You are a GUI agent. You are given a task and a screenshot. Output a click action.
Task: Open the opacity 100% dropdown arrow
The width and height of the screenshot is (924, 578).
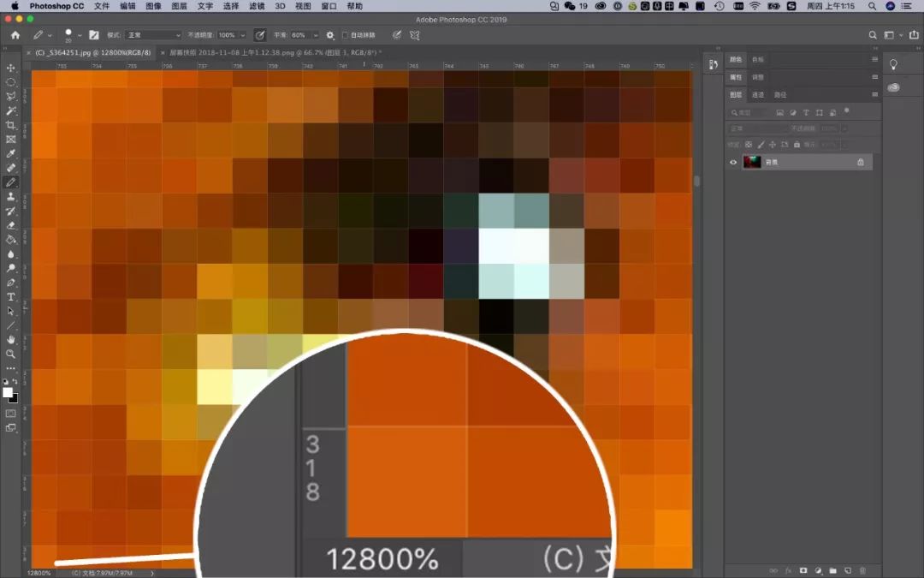click(x=243, y=35)
